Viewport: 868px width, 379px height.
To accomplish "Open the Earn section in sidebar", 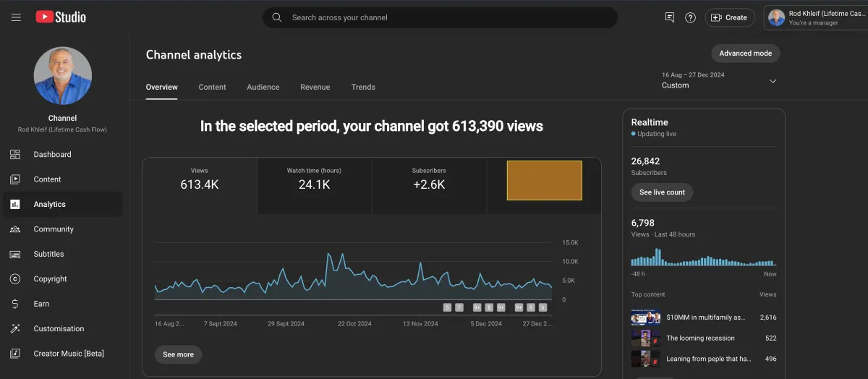I will click(41, 304).
